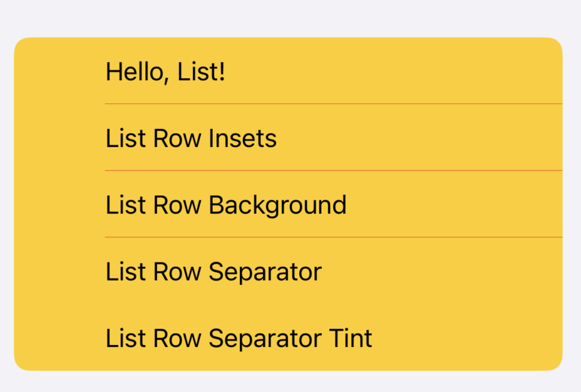581x392 pixels.
Task: Click the gray background above the yellow list
Action: click(290, 18)
